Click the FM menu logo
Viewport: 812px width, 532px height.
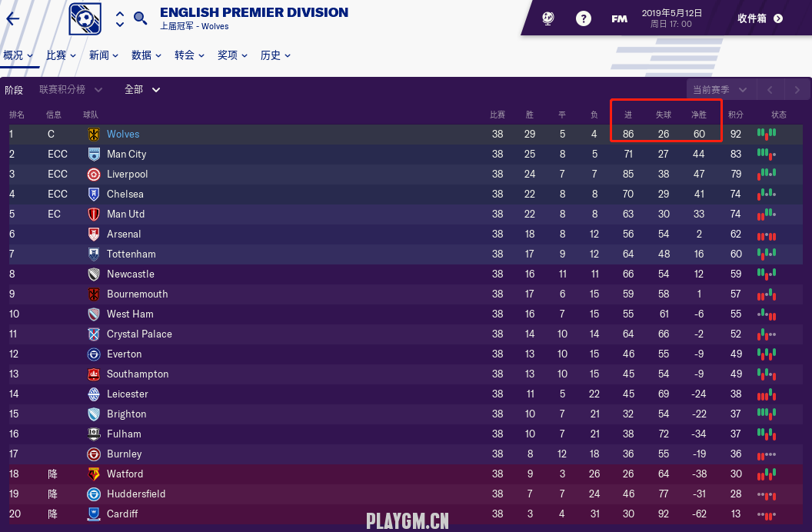click(x=620, y=18)
